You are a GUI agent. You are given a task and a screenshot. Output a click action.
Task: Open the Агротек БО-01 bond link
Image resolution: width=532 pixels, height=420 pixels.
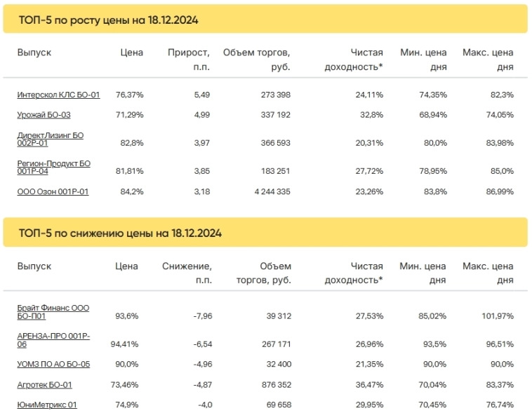(44, 385)
